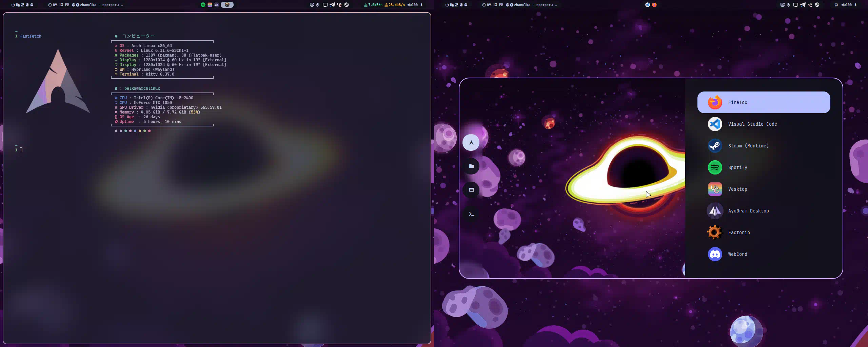Launch AyuGram Desktop from the launcher list
Screen dimensions: 868x347
point(764,211)
